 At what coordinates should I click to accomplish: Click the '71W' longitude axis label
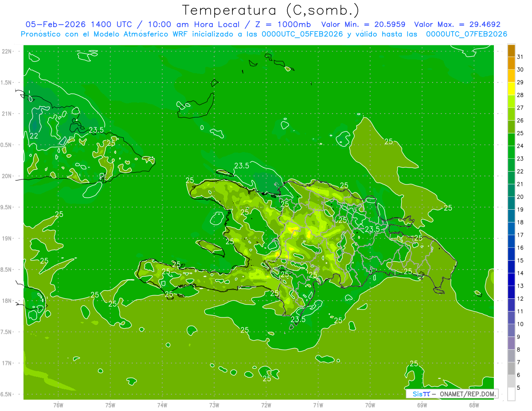pos(318,405)
